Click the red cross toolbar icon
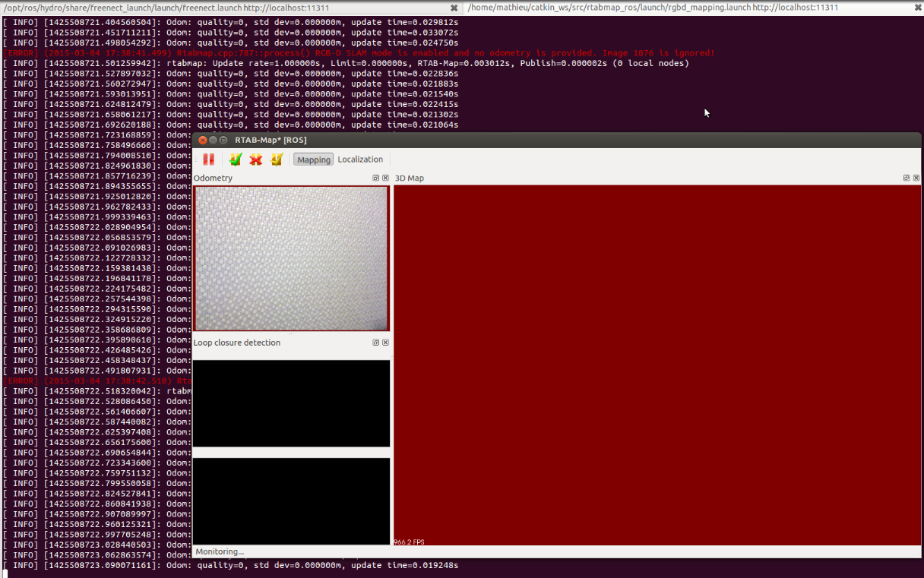This screenshot has width=924, height=578. [x=256, y=160]
